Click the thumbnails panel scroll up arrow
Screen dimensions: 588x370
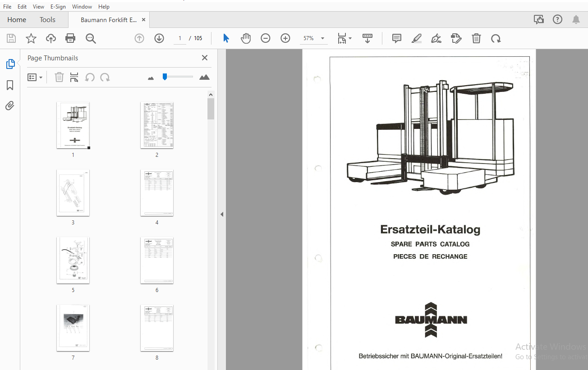coord(211,95)
